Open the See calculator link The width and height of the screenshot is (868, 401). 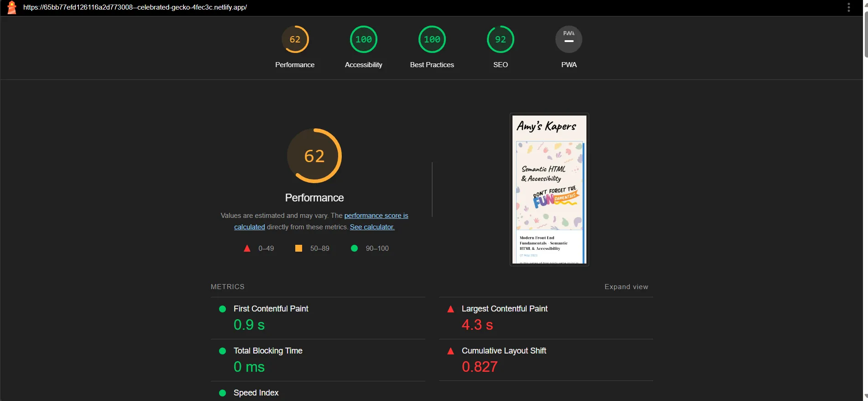coord(372,227)
